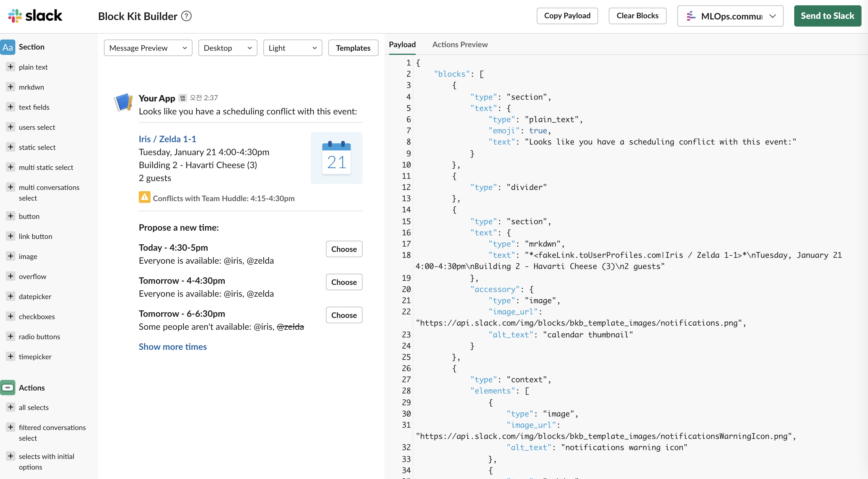Image resolution: width=868 pixels, height=479 pixels.
Task: Click the Show more times link
Action: point(172,346)
